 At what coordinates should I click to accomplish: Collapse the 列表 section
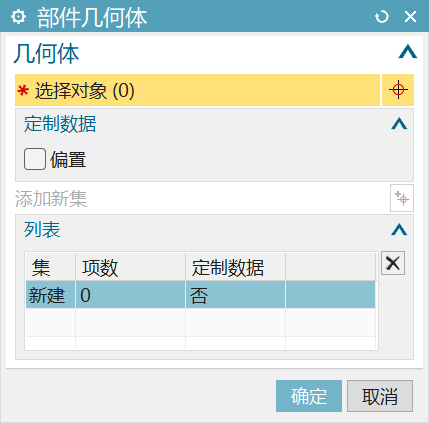click(x=399, y=229)
